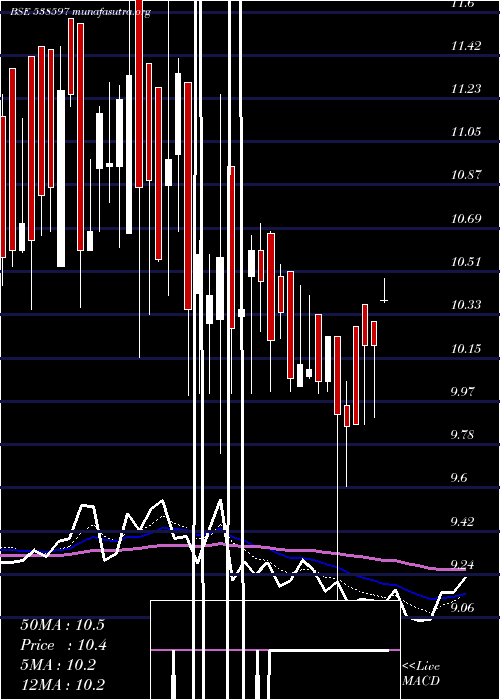
Task: Click the '50MA : 10.5' legend text
Action: click(x=62, y=625)
